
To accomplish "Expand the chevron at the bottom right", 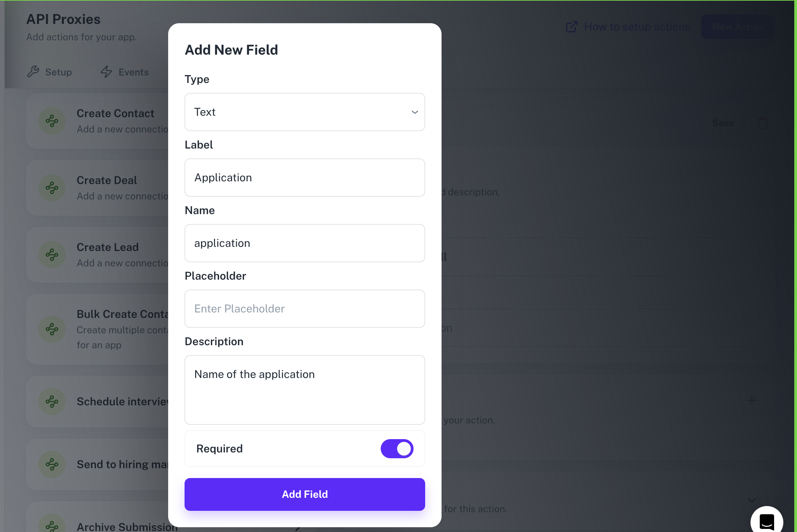I will point(752,500).
